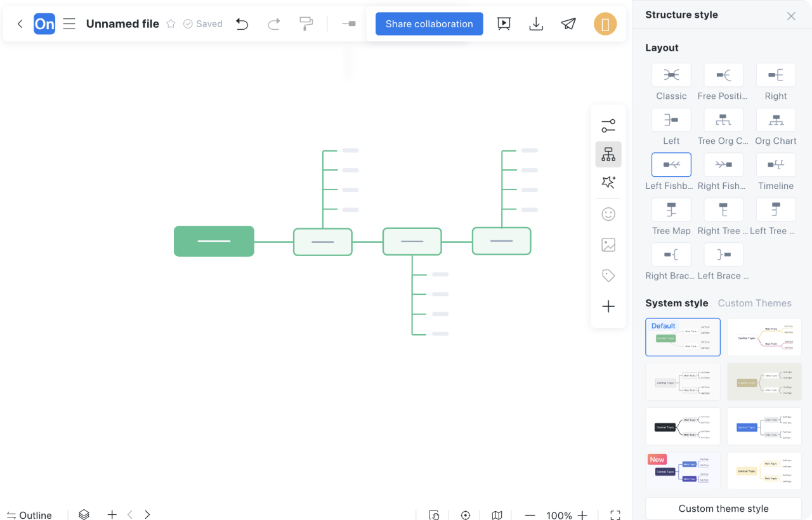Click the Share collaboration button
Viewport: 812px width, 520px height.
[x=429, y=24]
